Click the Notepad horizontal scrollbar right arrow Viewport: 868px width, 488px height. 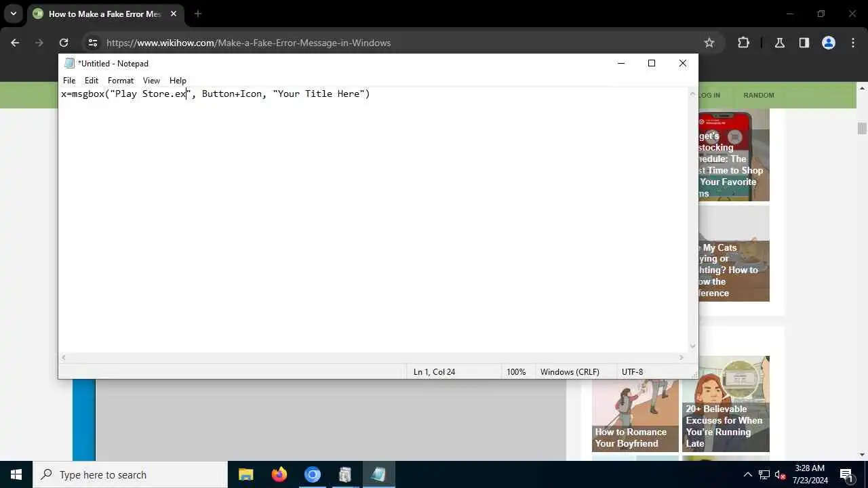682,357
